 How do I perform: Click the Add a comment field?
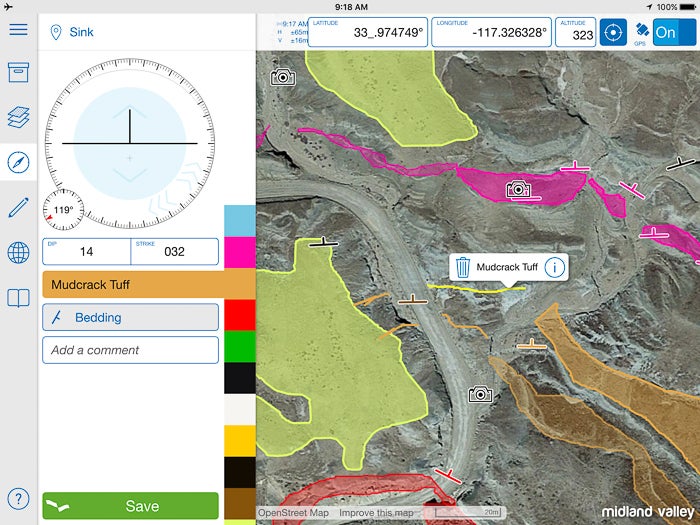coord(130,350)
